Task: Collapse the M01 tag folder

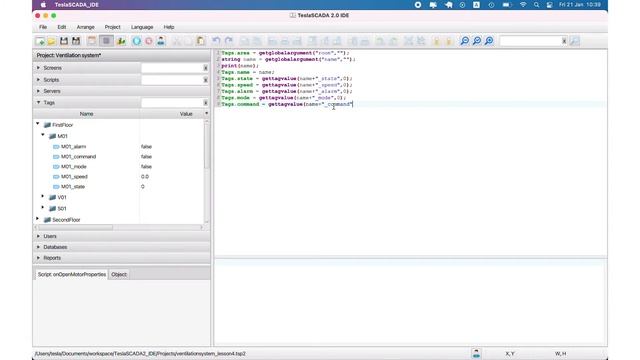Action: tap(43, 135)
